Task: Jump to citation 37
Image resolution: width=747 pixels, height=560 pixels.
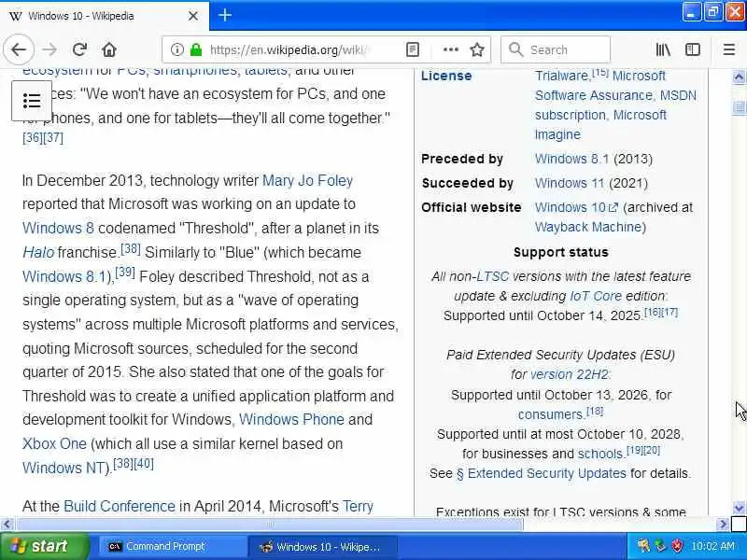Action: pyautogui.click(x=53, y=137)
